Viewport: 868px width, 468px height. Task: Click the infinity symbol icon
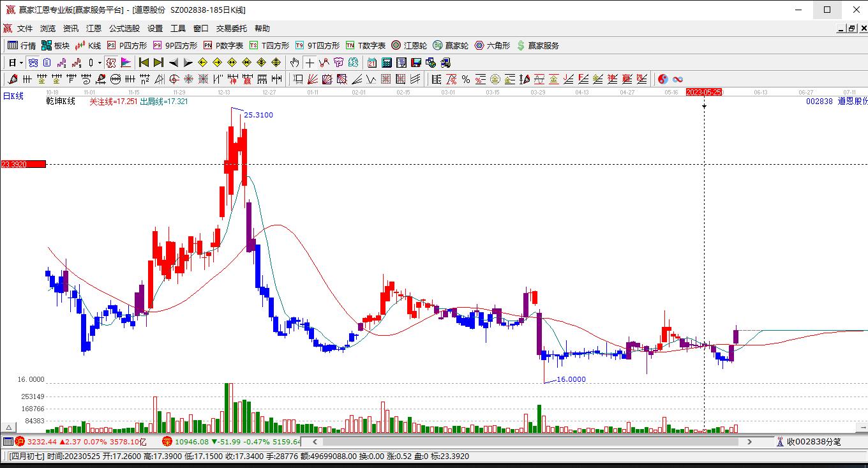click(678, 79)
